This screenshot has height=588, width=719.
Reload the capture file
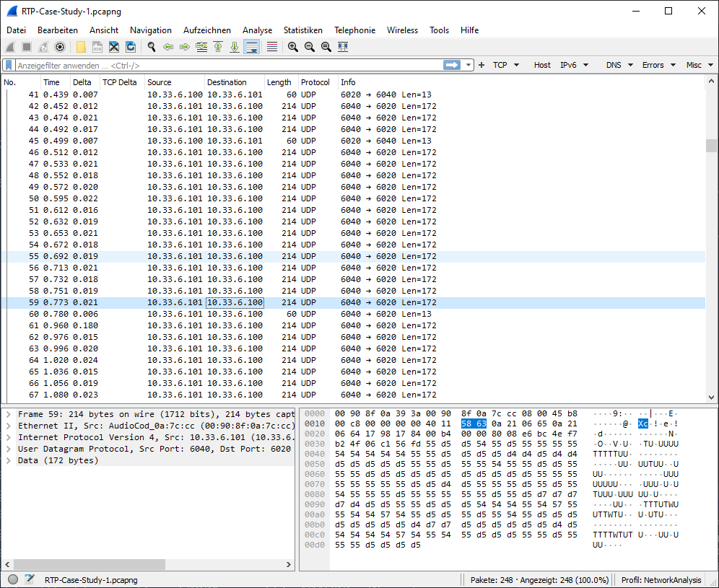pyautogui.click(x=131, y=47)
